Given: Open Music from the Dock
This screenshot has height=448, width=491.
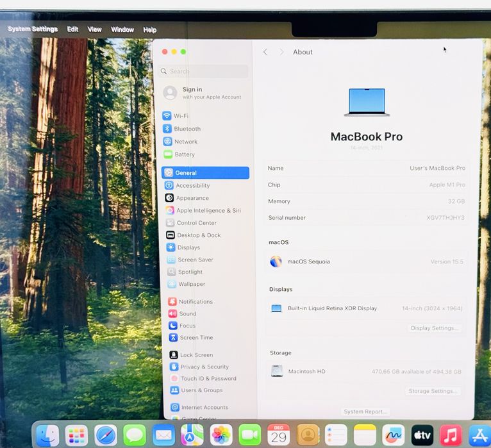Looking at the screenshot, I should [451, 435].
